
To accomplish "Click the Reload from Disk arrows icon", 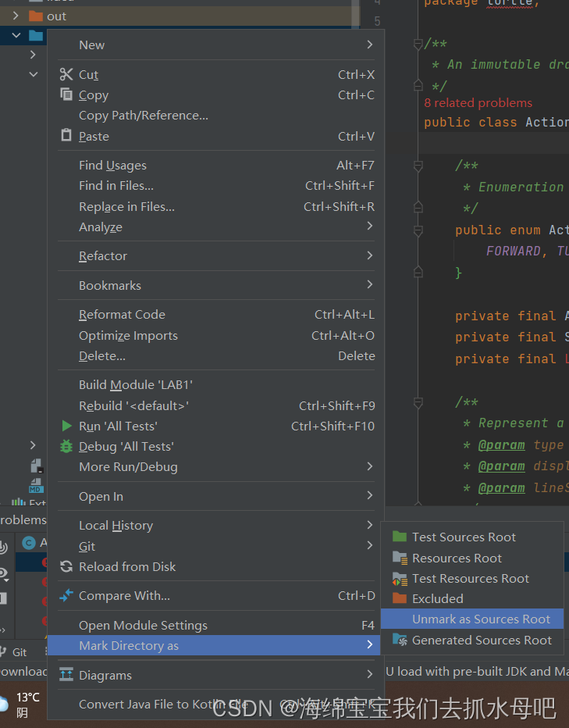I will point(66,566).
